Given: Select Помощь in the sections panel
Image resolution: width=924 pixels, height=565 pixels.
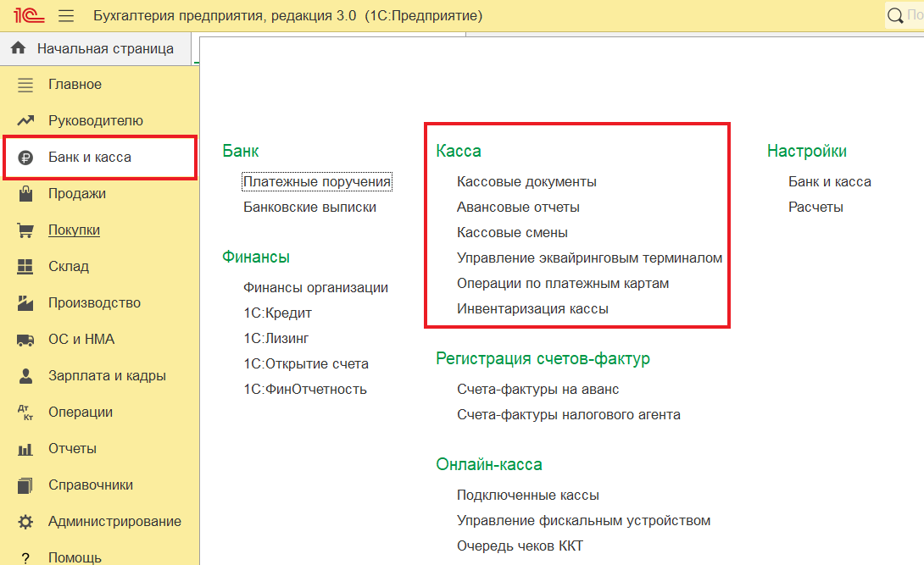Looking at the screenshot, I should [75, 557].
